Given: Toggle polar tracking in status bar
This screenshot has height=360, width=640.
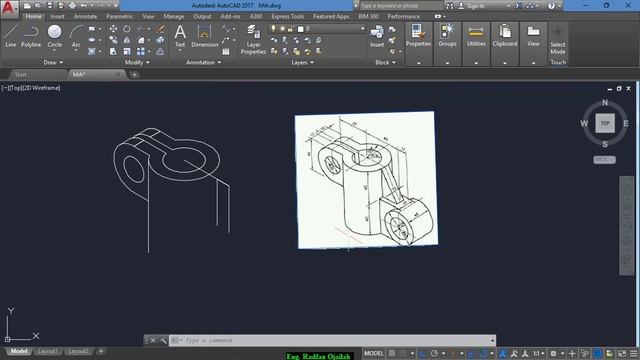Looking at the screenshot, I should point(434,353).
